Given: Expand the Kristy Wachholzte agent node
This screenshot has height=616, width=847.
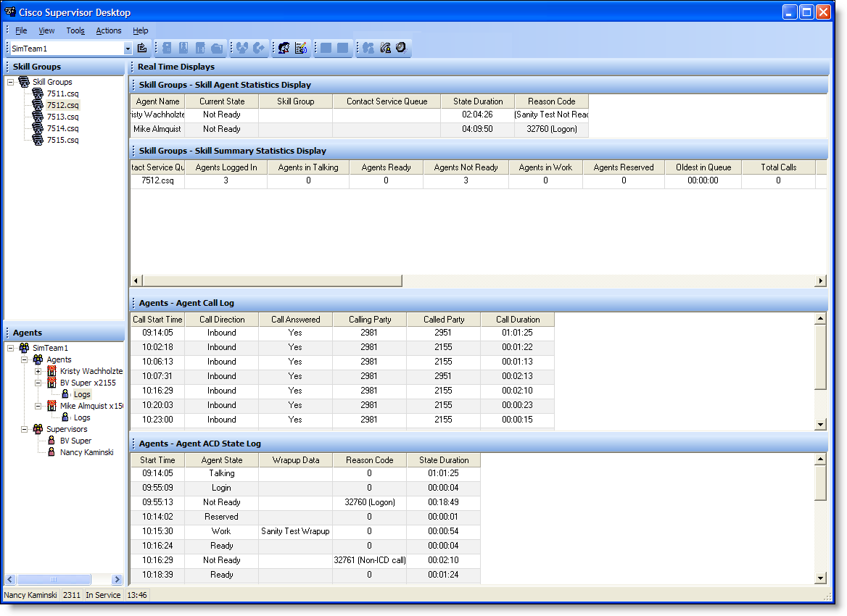Looking at the screenshot, I should [x=38, y=372].
